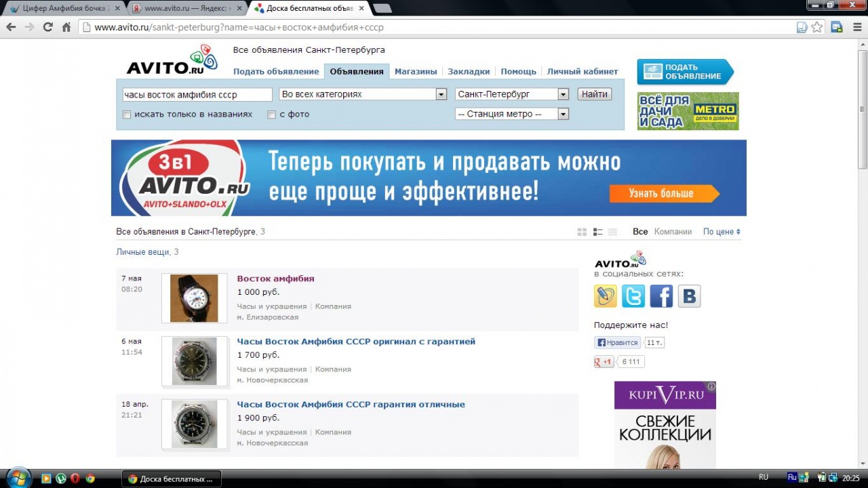Toggle the 'с фото' checkbox
This screenshot has height=488, width=868.
click(272, 115)
